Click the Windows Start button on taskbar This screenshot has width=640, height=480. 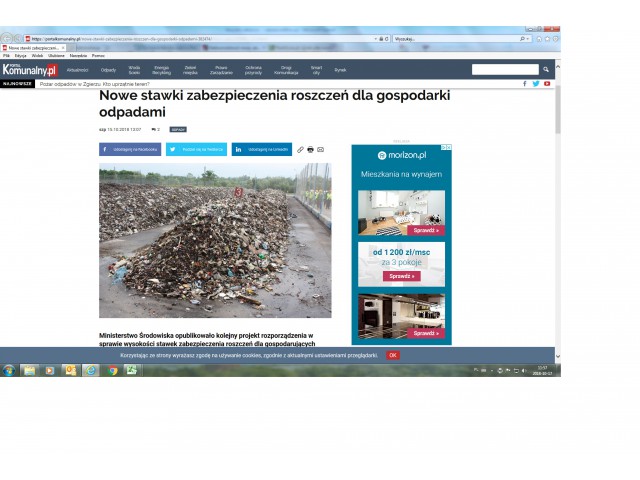pos(9,370)
